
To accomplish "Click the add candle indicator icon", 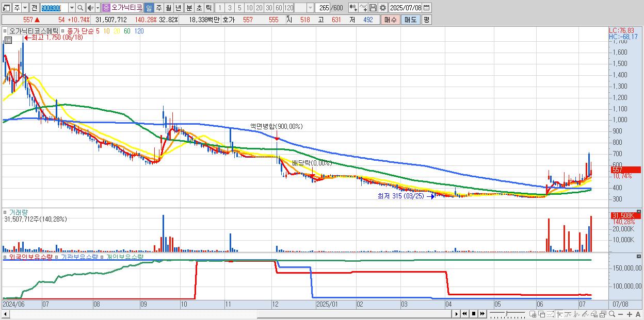I will coord(353,8).
